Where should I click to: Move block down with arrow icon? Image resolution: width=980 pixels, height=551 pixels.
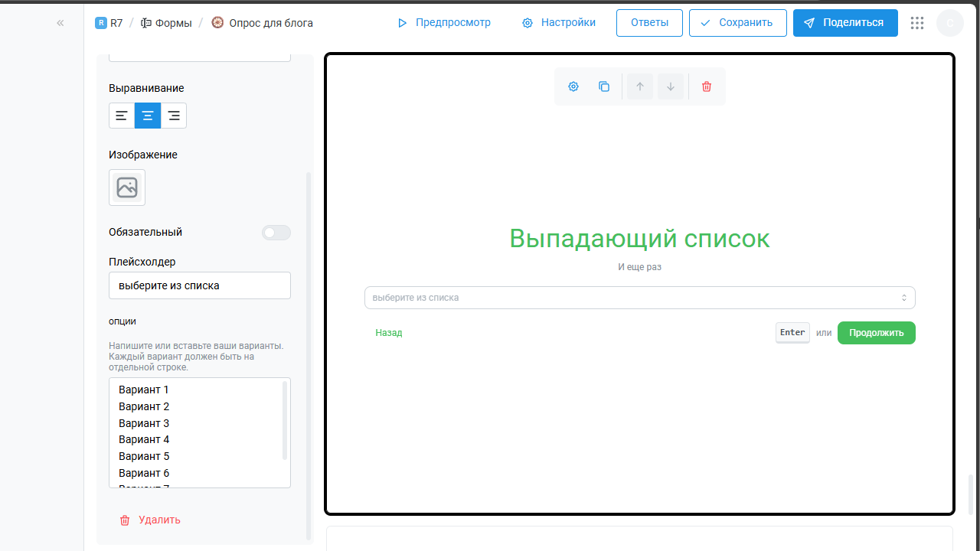671,86
